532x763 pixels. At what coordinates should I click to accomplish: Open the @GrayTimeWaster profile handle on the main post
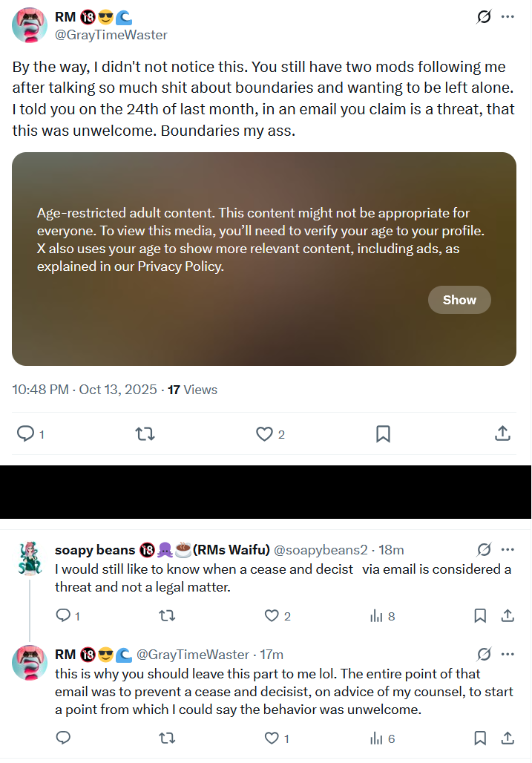point(111,35)
